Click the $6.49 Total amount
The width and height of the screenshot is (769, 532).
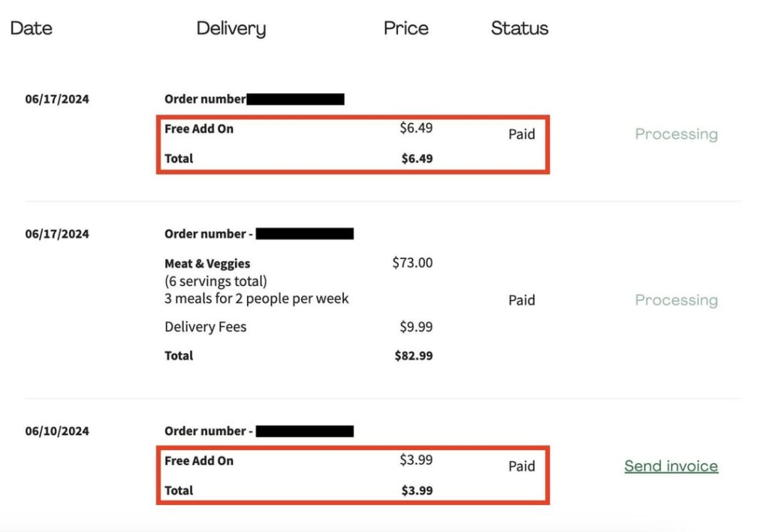pyautogui.click(x=418, y=158)
